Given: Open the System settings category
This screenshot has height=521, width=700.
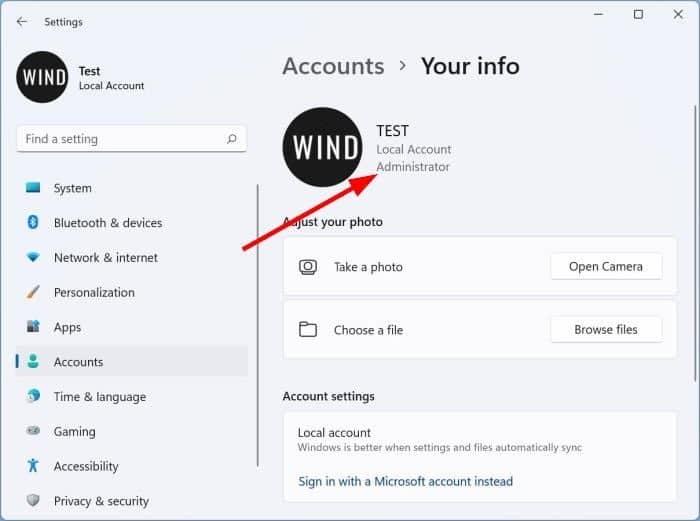Looking at the screenshot, I should [132, 188].
